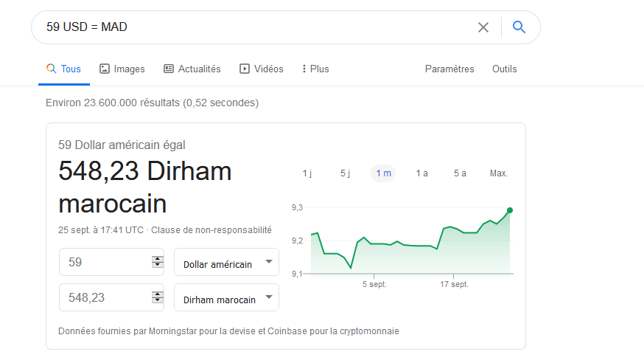Click the stepper arrows on the 59 field
Screen dimensions: 644x363
157,262
